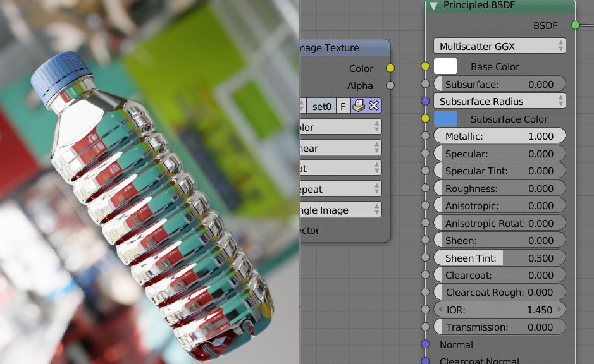Viewport: 594px width, 364px height.
Task: Open the Flat projection dropdown
Action: (x=341, y=168)
